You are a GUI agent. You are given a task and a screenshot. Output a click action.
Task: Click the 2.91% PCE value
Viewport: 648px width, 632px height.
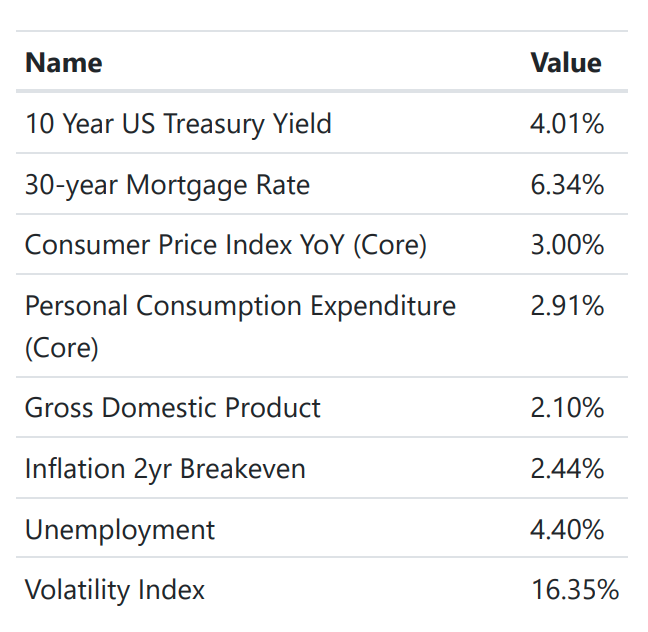tap(567, 306)
